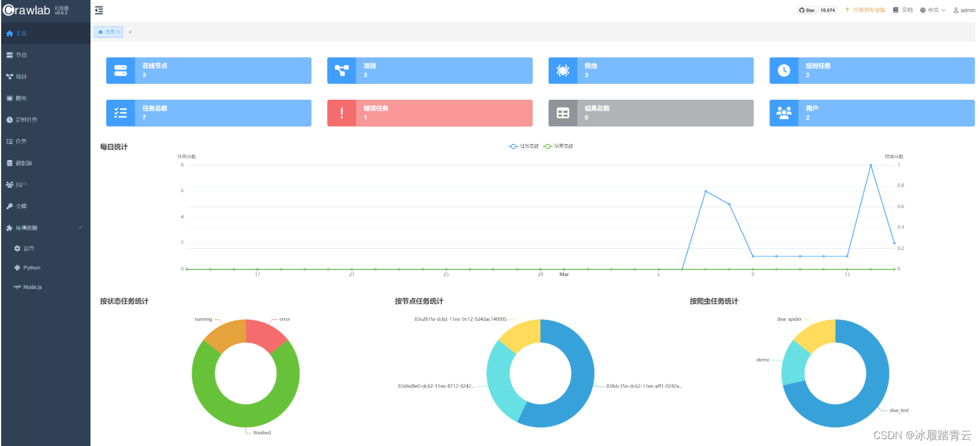Collapse the 环境依赖 submenu chevron
The height and width of the screenshot is (446, 980).
point(81,228)
